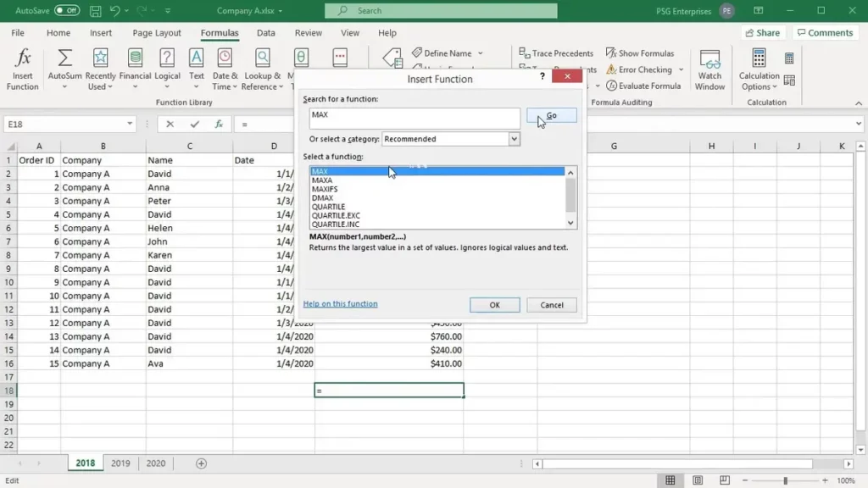868x488 pixels.
Task: Expand the Name Box dropdown
Action: (x=130, y=124)
